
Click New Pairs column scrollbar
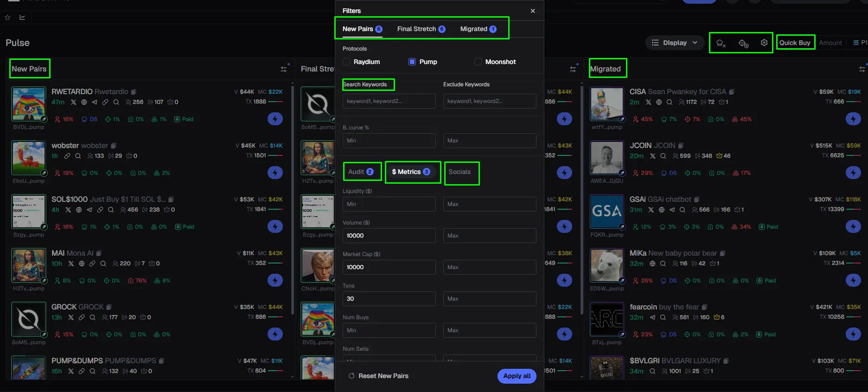(292, 199)
